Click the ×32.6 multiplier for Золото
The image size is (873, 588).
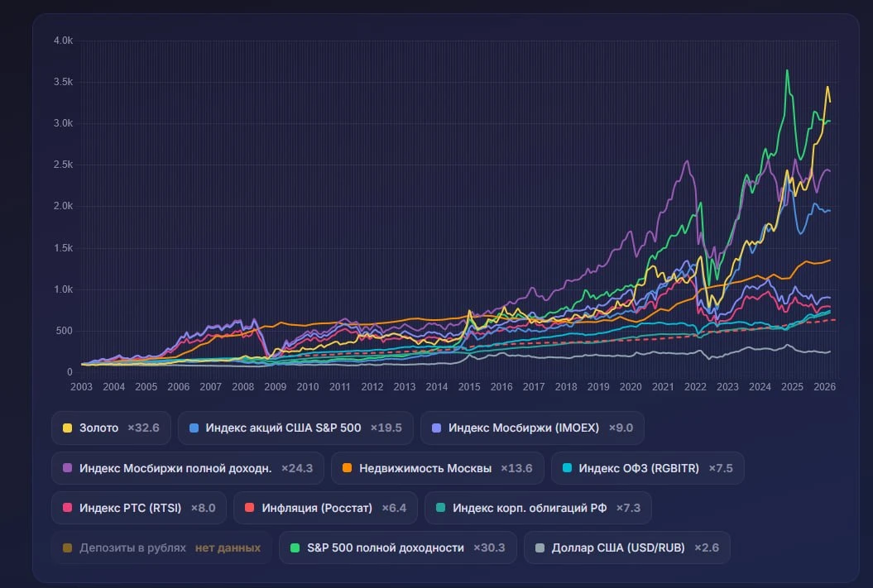tap(143, 428)
